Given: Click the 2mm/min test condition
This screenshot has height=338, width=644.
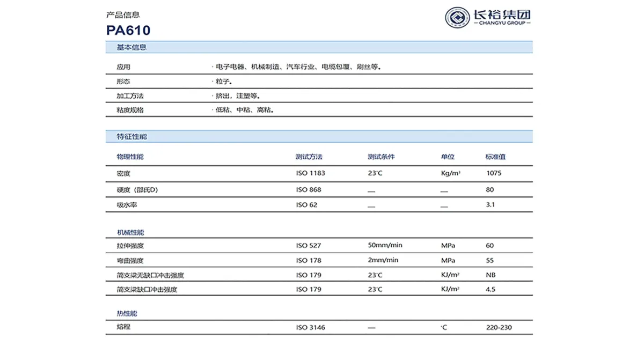Looking at the screenshot, I should click(383, 260).
